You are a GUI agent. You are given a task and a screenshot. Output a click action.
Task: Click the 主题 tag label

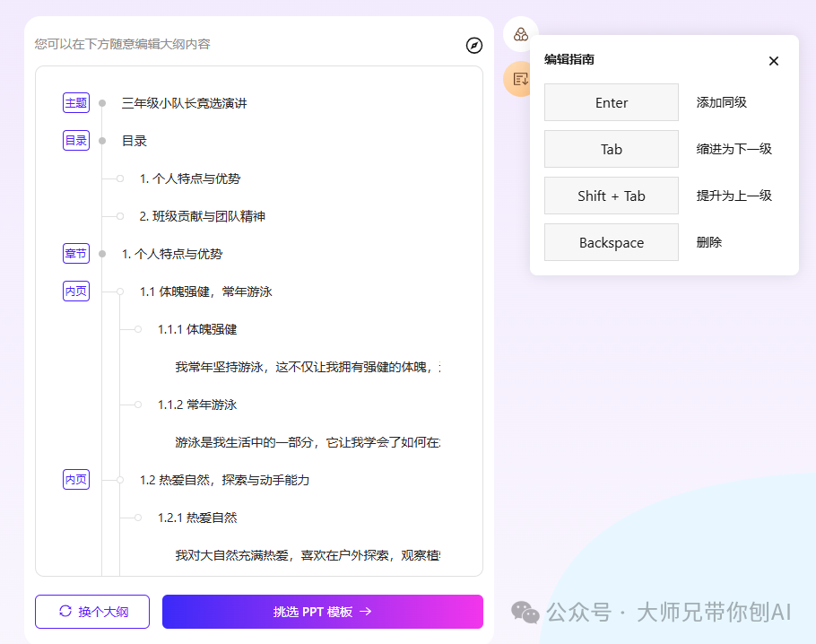(76, 102)
